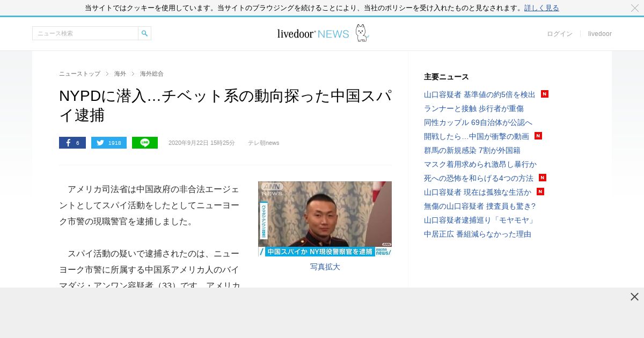Open ログイン link in header
This screenshot has height=338, width=644.
(x=560, y=34)
